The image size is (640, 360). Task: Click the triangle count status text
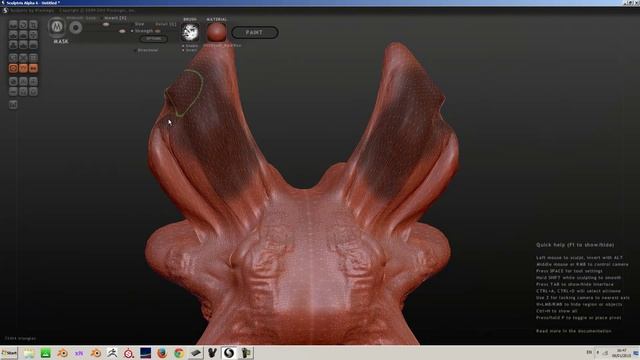pos(20,338)
